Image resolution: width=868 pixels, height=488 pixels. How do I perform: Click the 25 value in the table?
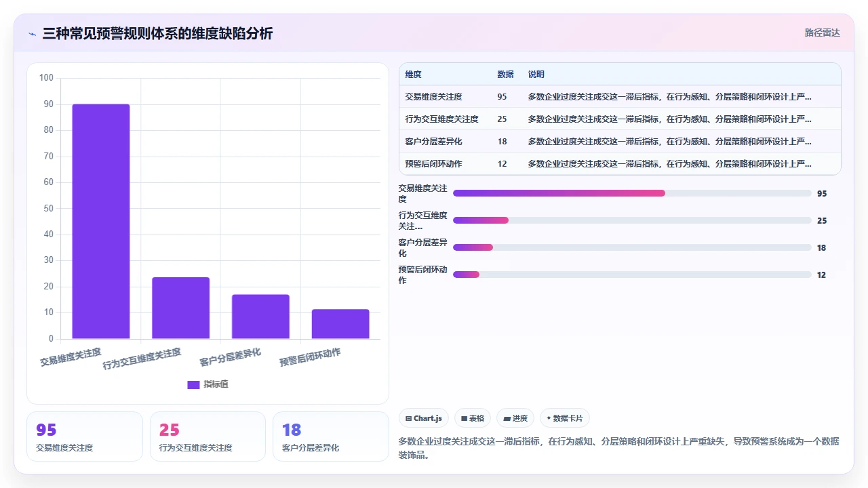[x=502, y=119]
